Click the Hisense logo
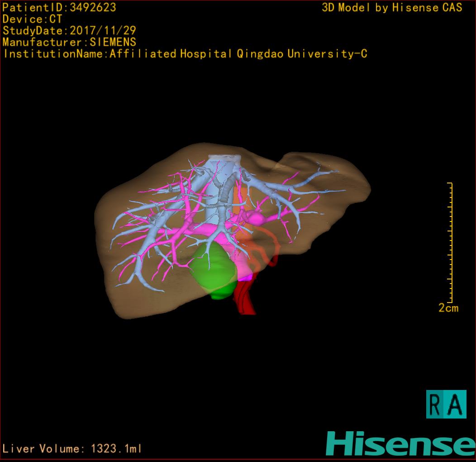 (x=400, y=444)
